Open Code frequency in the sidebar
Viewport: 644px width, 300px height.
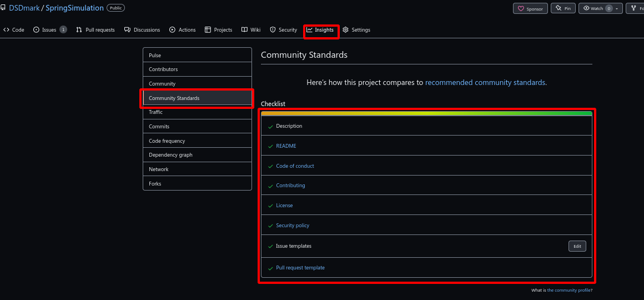[197, 141]
